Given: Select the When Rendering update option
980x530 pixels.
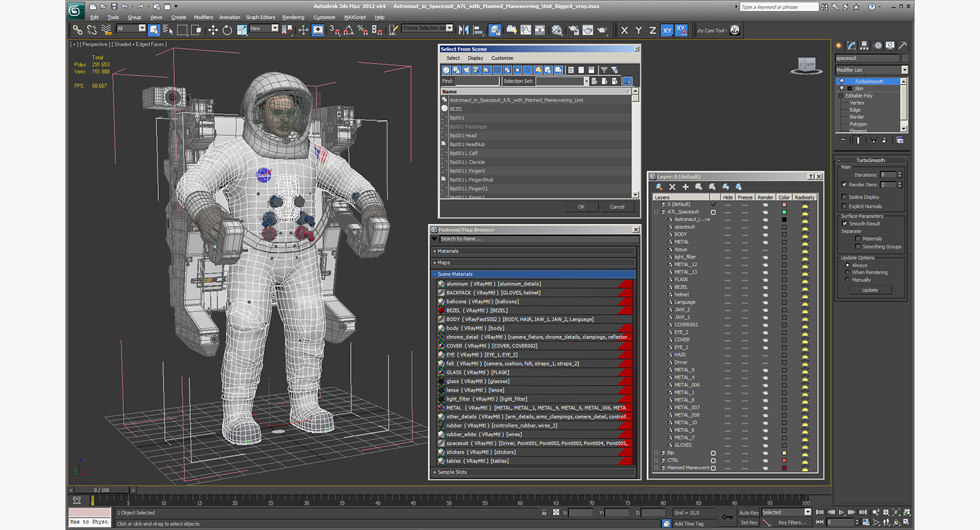Looking at the screenshot, I should (847, 272).
